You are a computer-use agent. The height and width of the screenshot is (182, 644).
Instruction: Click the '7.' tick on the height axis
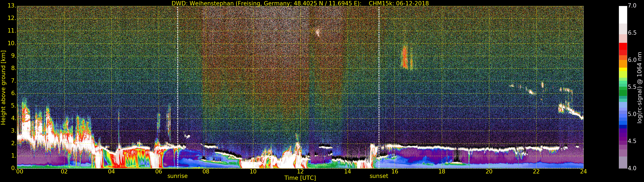coord(14,81)
